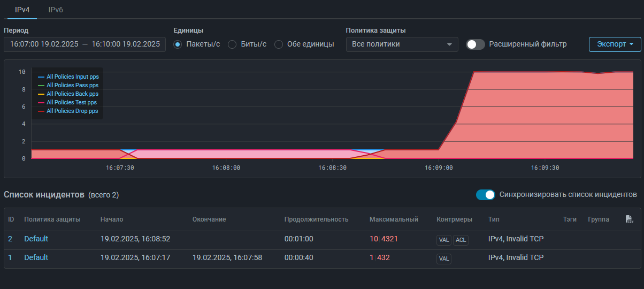Click the VAL countermeasure badge for incident 1
Image resolution: width=644 pixels, height=289 pixels.
(444, 259)
